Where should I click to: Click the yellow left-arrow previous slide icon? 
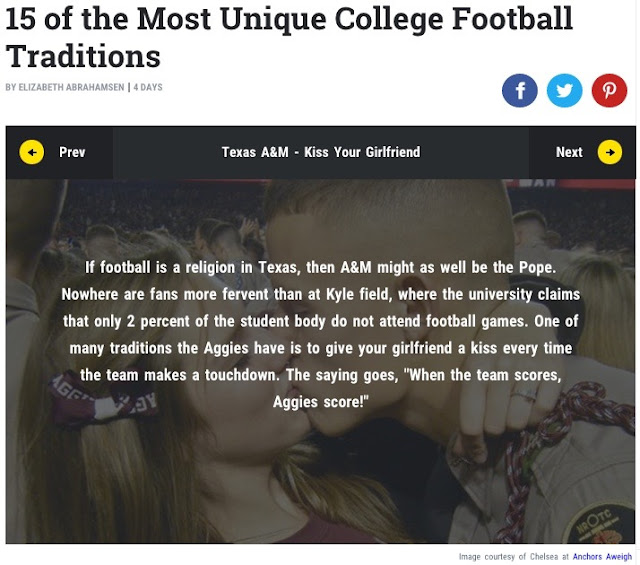32,152
